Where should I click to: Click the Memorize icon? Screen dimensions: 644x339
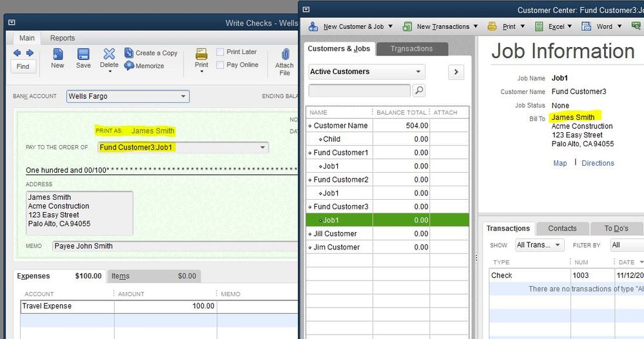pyautogui.click(x=129, y=65)
